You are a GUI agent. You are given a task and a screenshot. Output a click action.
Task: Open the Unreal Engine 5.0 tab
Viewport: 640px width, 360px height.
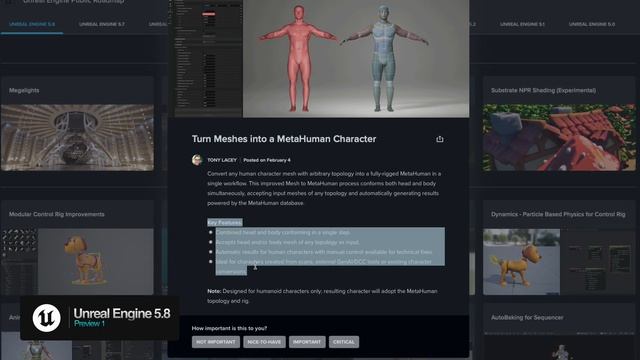click(x=592, y=24)
